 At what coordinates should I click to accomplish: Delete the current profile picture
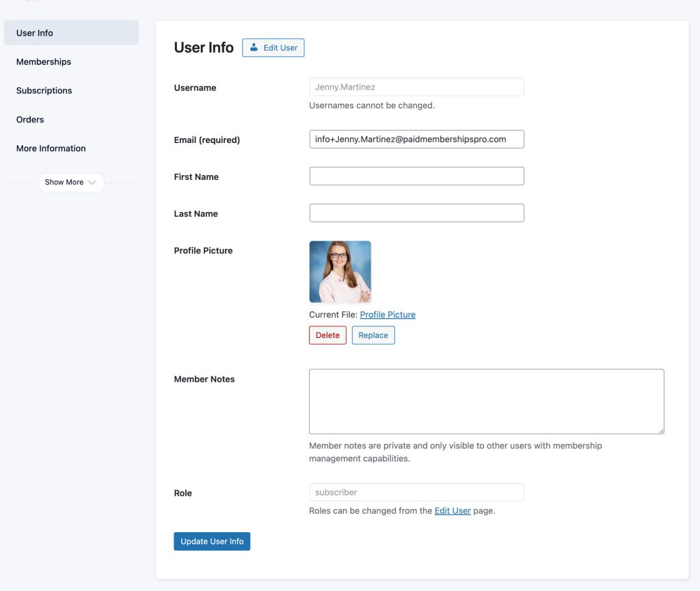pyautogui.click(x=327, y=335)
